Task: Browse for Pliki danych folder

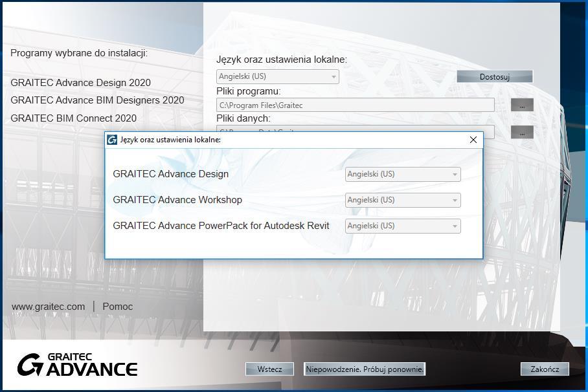Action: point(522,133)
